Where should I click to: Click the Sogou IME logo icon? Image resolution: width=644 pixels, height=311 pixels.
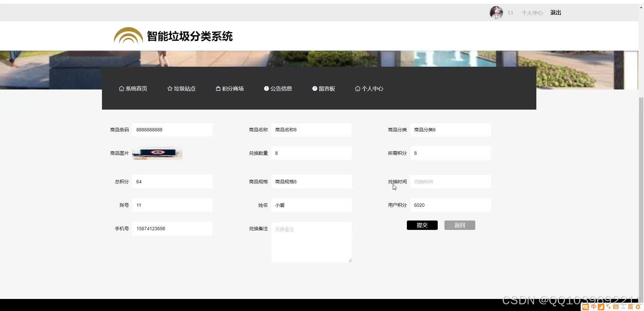click(x=586, y=307)
